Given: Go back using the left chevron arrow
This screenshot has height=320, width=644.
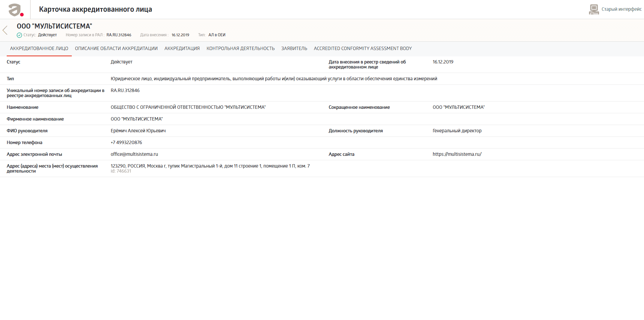Looking at the screenshot, I should coord(5,30).
